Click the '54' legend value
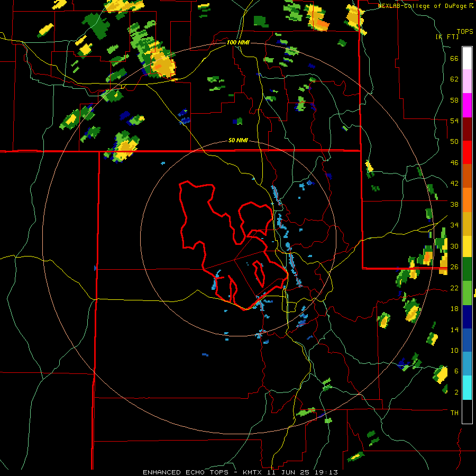 click(454, 121)
